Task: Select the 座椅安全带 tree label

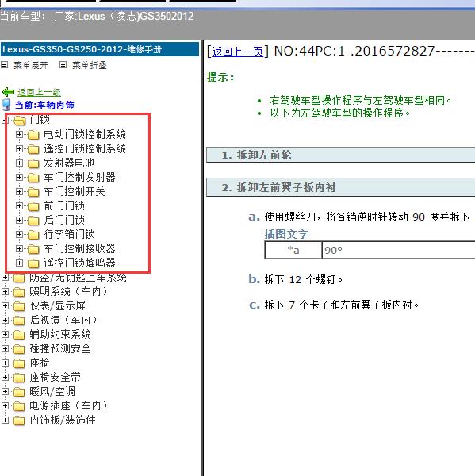Action: (55, 377)
